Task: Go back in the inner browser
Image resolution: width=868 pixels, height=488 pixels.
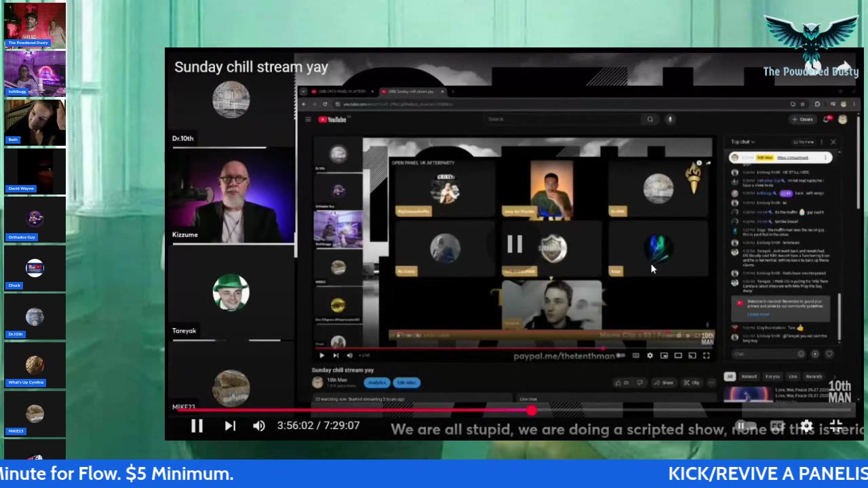Action: 304,104
